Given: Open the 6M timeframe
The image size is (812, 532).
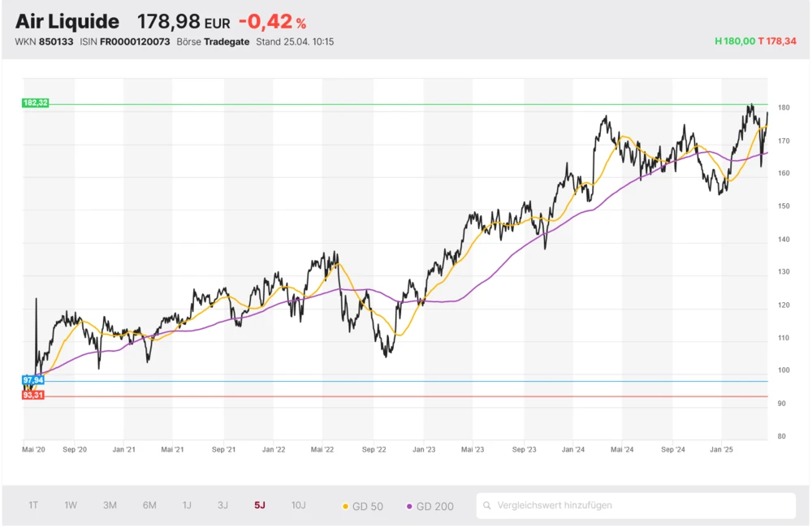Looking at the screenshot, I should [148, 505].
